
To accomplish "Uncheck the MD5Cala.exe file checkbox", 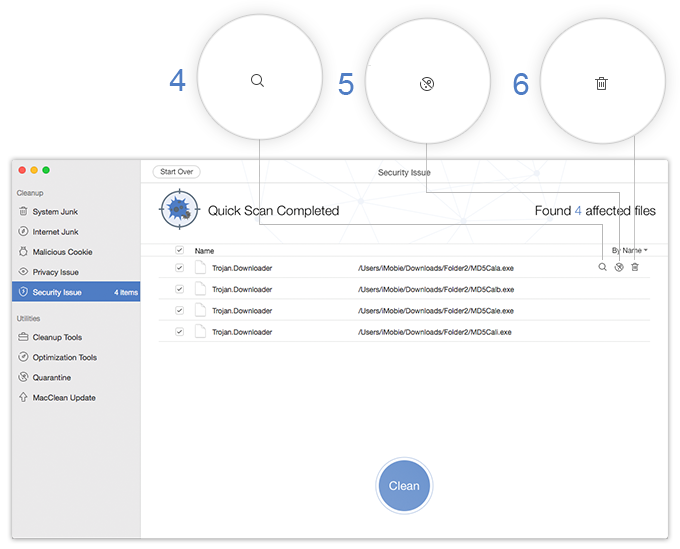I will point(179,268).
